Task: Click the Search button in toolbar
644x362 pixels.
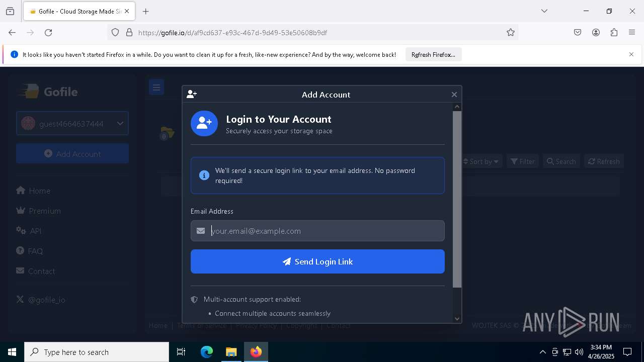Action: tap(561, 161)
